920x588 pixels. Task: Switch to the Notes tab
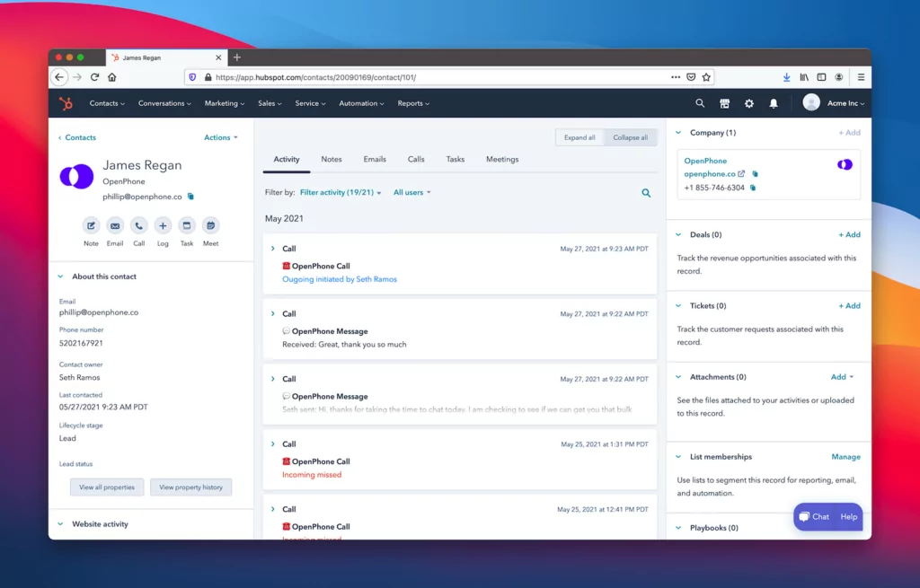(x=332, y=159)
